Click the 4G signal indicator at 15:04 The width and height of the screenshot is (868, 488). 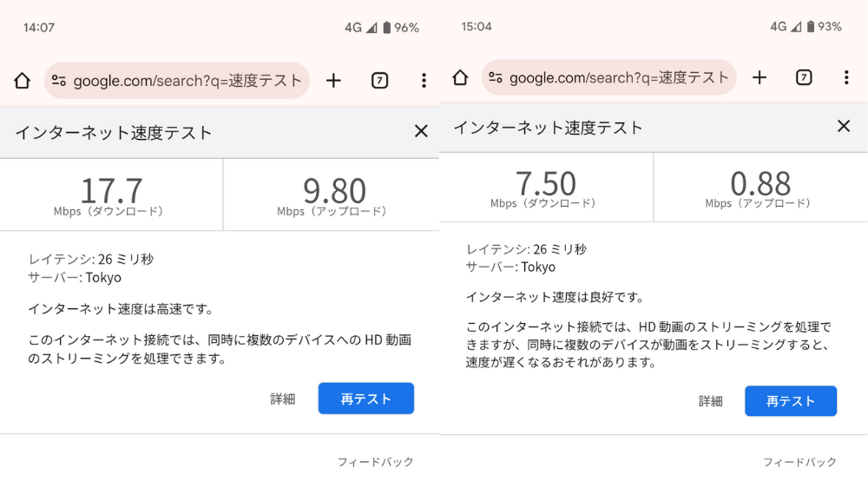tap(786, 26)
